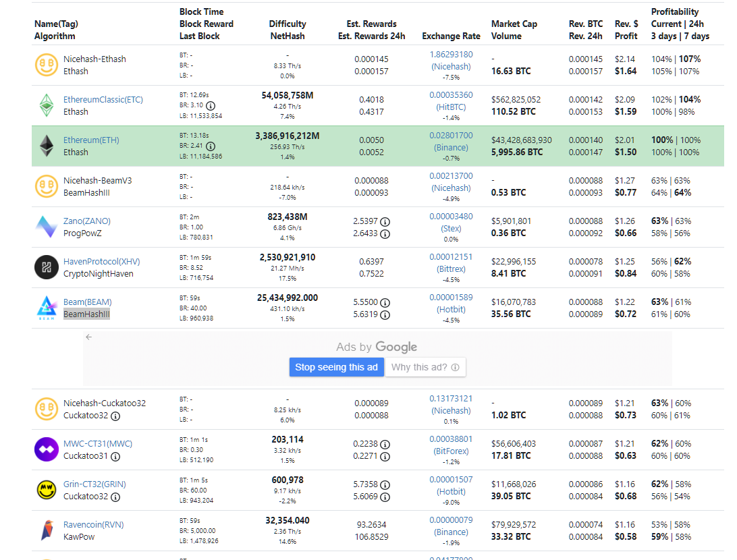Viewport: 737px width, 560px height.
Task: Click the ad back arrow icon
Action: click(89, 337)
